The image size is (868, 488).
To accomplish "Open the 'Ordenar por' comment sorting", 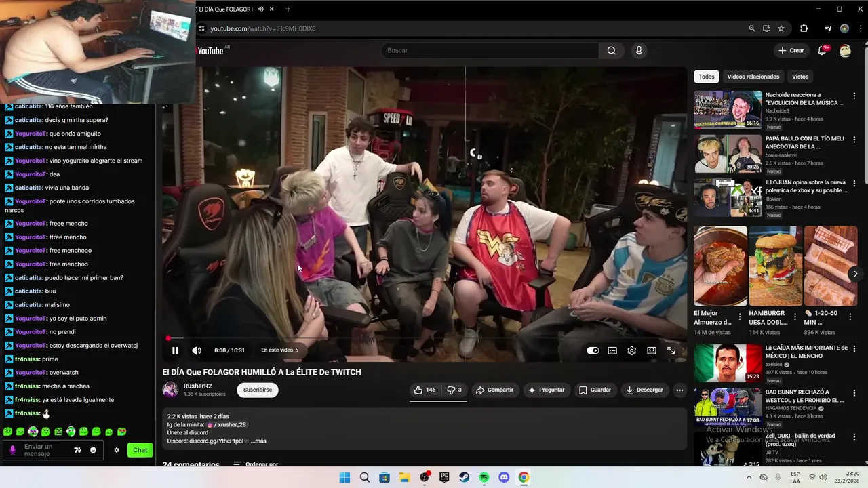I will [256, 464].
